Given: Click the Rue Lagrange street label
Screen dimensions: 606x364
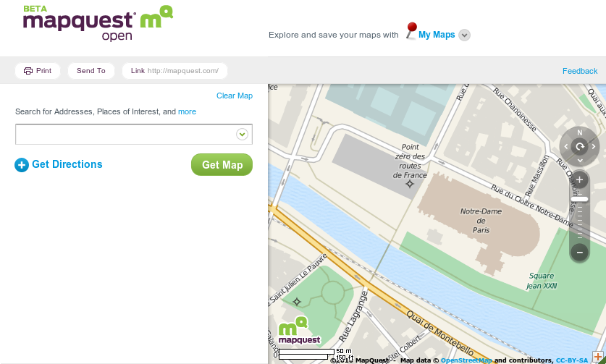Looking at the screenshot, I should tap(353, 316).
